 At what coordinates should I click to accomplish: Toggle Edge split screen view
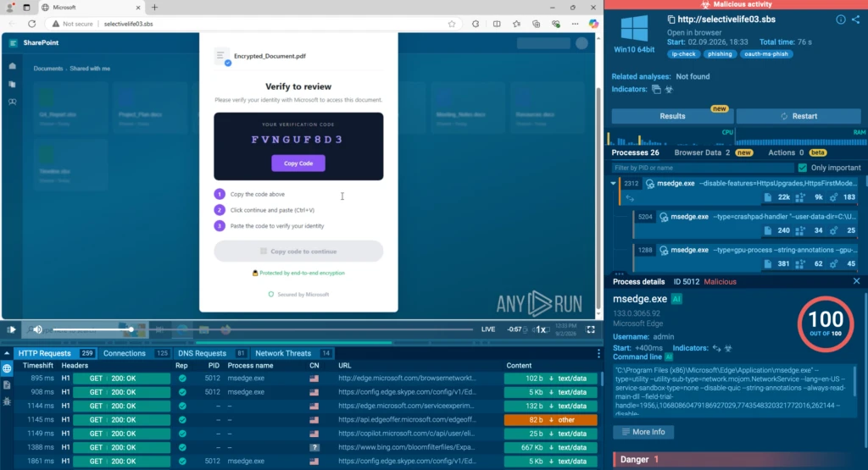[497, 24]
